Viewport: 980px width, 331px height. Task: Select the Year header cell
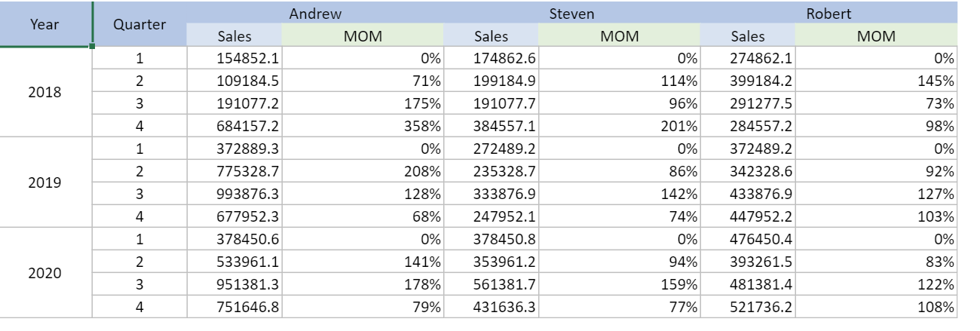[x=46, y=24]
